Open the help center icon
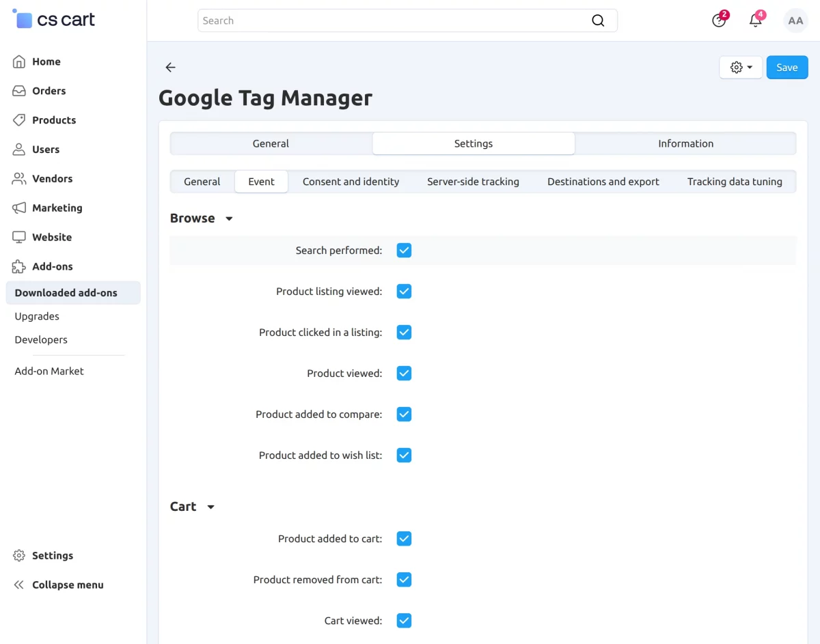Screen dimensions: 820x644 point(719,20)
